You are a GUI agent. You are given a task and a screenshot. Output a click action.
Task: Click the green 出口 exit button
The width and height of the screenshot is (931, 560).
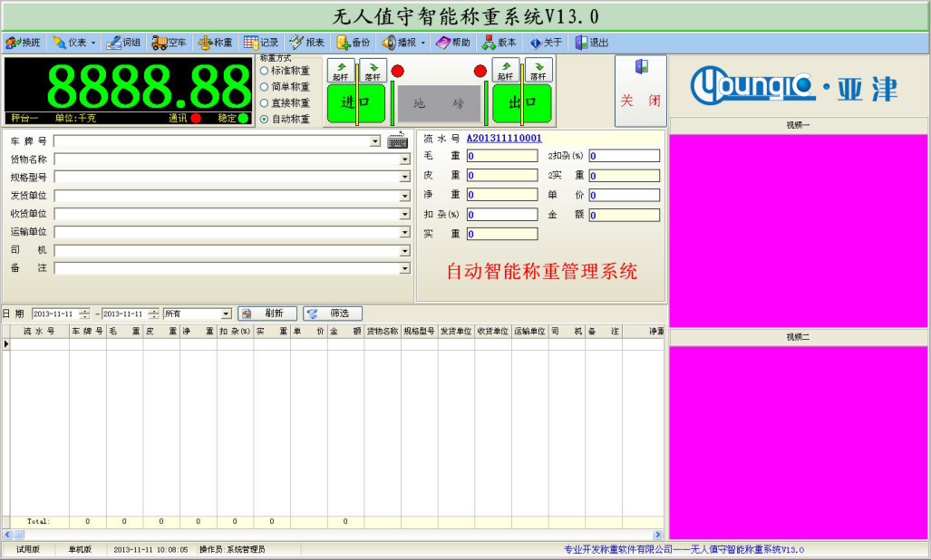coord(522,103)
